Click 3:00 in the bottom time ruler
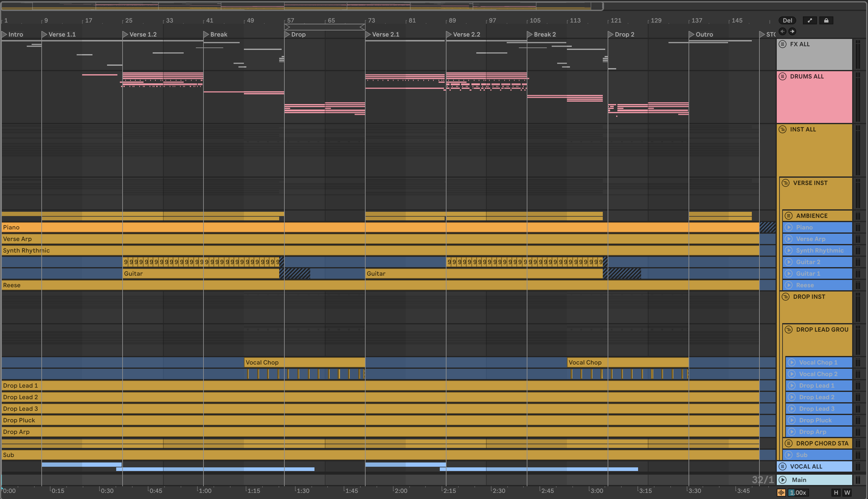Image resolution: width=868 pixels, height=499 pixels. [597, 491]
